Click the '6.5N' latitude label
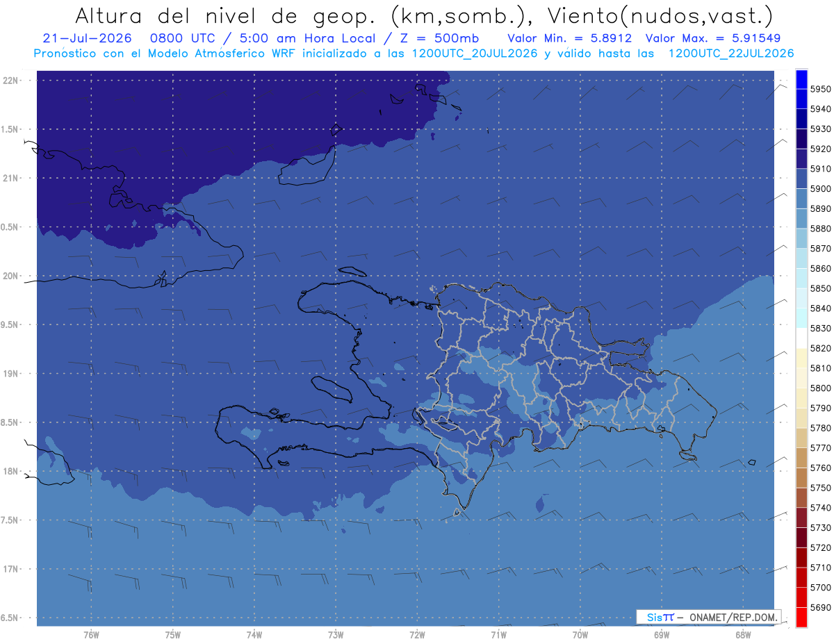 (x=10, y=618)
